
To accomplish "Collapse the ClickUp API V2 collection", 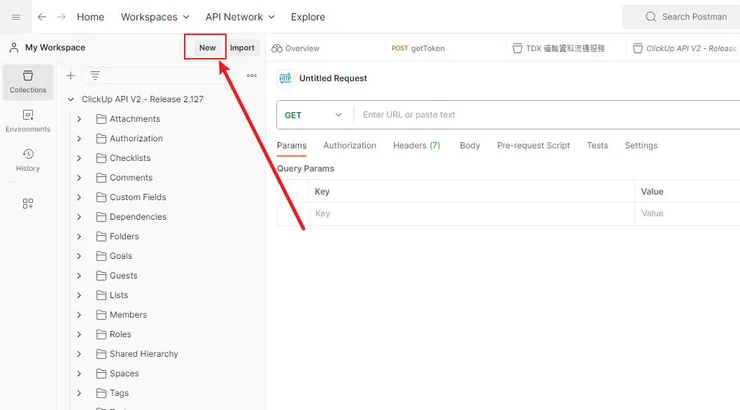I will click(71, 99).
